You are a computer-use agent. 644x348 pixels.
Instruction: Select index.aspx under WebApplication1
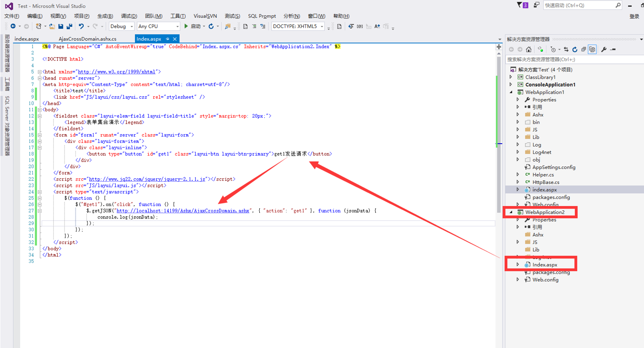point(544,190)
